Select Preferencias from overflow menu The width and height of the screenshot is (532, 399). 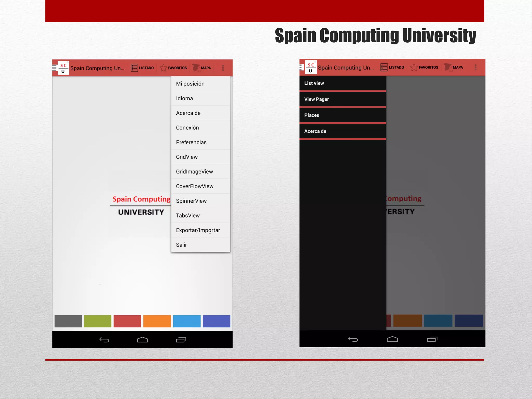(201, 142)
